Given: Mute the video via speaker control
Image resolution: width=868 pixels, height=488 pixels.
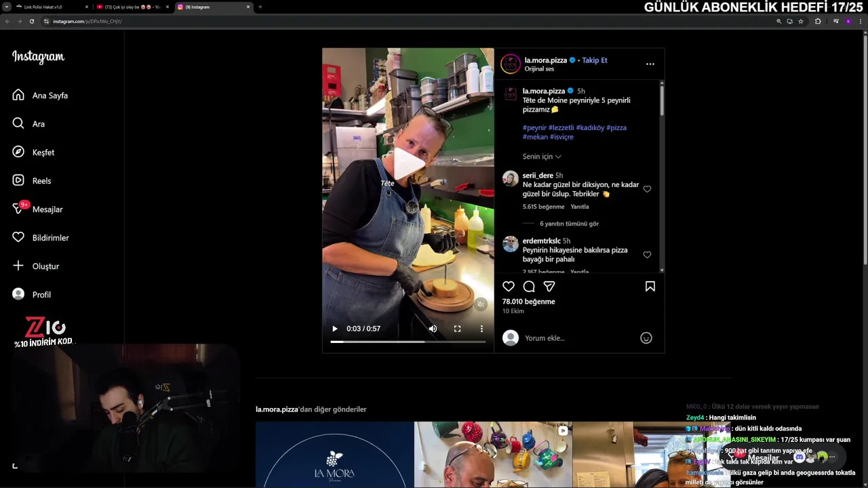Looking at the screenshot, I should [433, 329].
